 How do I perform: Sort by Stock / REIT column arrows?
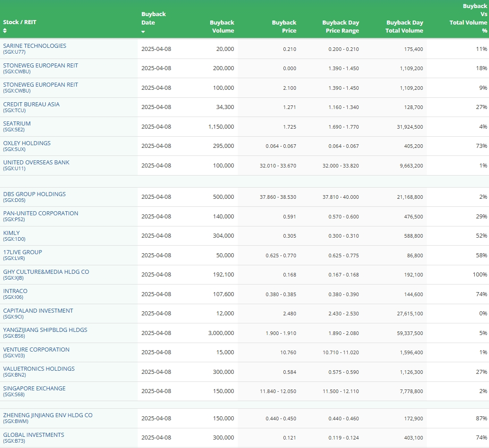(4, 30)
